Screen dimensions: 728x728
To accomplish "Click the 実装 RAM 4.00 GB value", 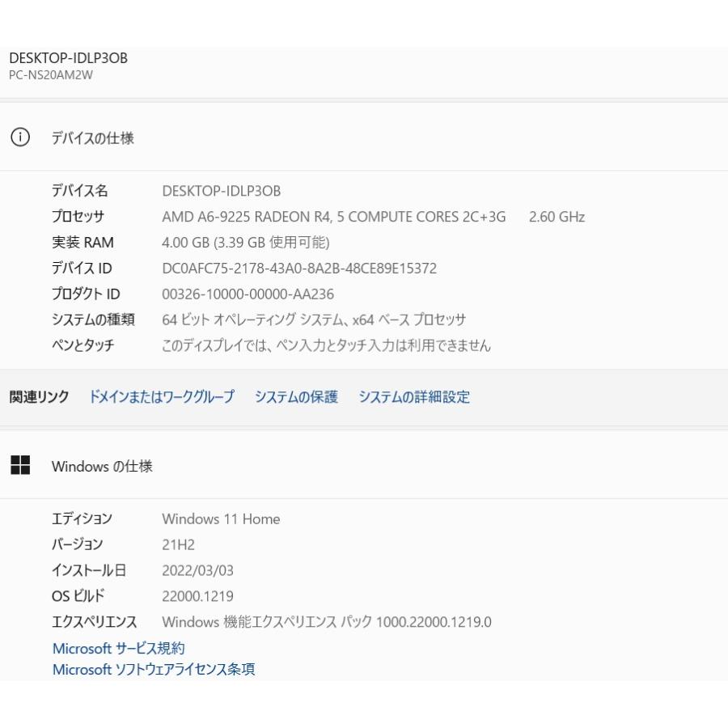I will [246, 243].
